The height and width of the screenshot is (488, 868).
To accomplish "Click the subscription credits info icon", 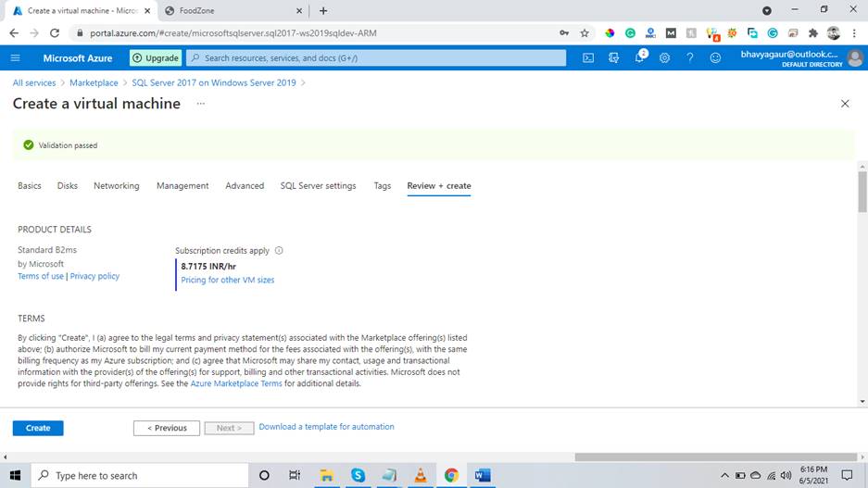I will pos(279,250).
